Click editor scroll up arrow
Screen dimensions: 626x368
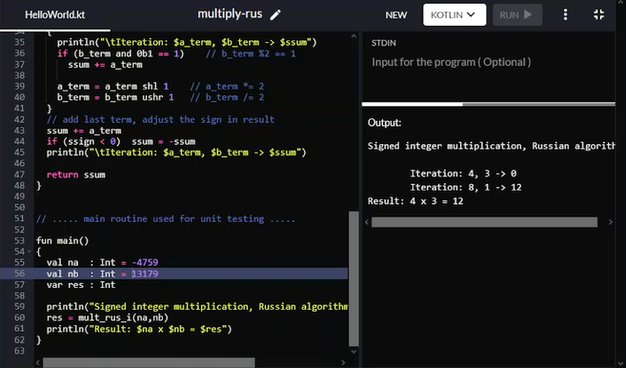354,36
